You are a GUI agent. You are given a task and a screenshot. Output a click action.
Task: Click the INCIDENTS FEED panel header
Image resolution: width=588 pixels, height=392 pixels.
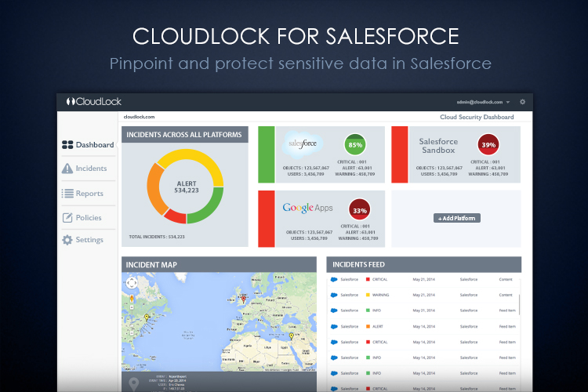[423, 264]
